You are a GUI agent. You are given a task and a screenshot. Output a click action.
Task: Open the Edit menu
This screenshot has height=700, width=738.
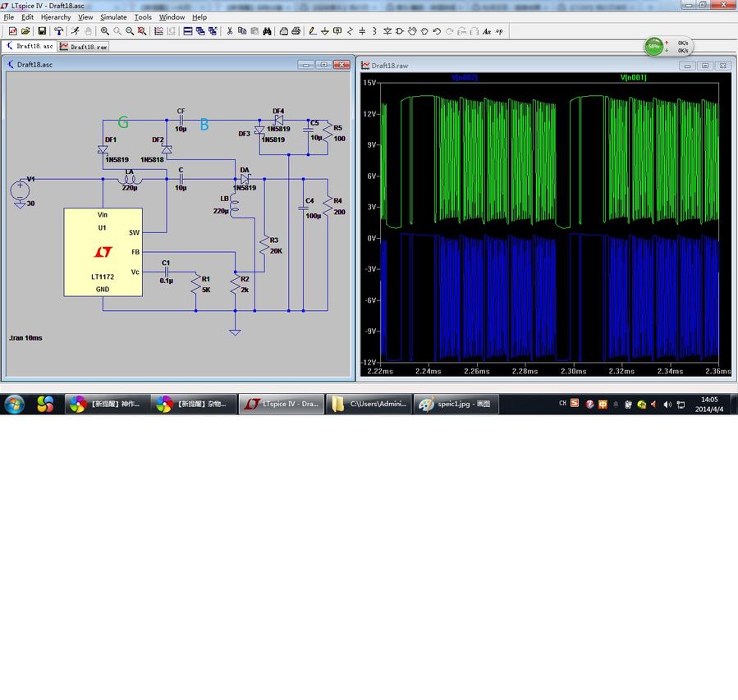pos(27,17)
